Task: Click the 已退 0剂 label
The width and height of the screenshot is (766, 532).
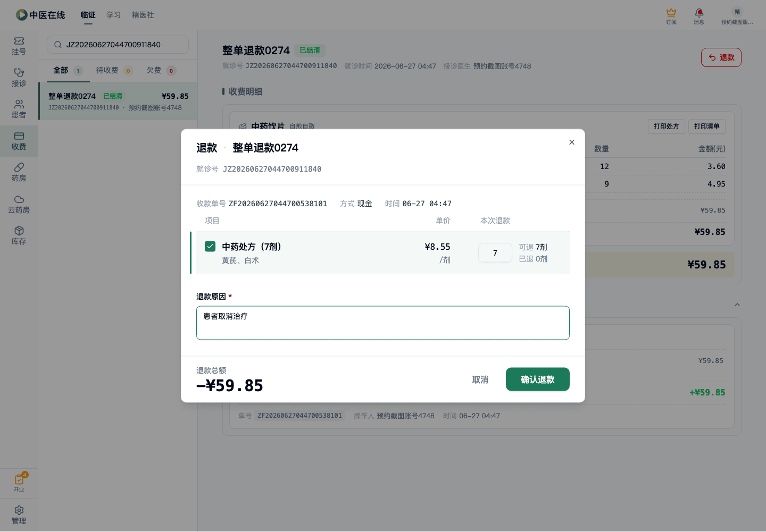Action: (533, 259)
